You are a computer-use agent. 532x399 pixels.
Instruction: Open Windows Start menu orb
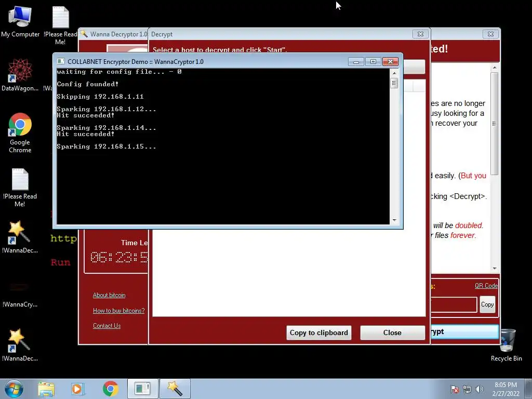click(x=14, y=389)
